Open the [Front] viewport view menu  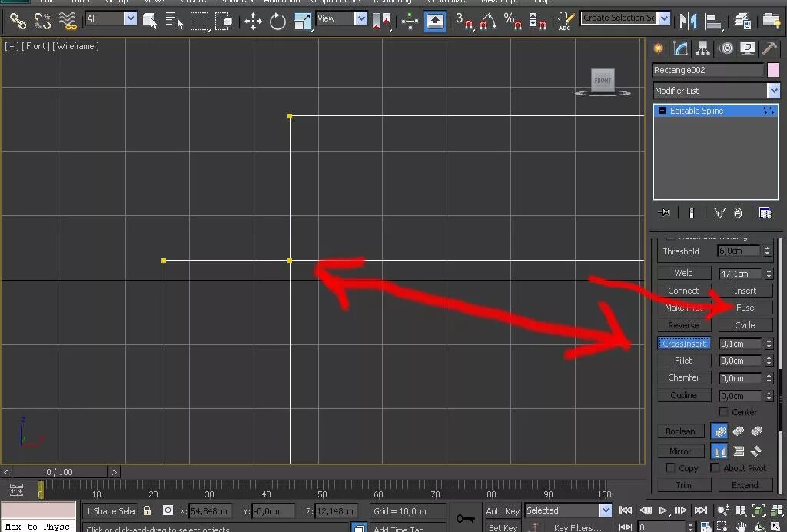click(35, 46)
